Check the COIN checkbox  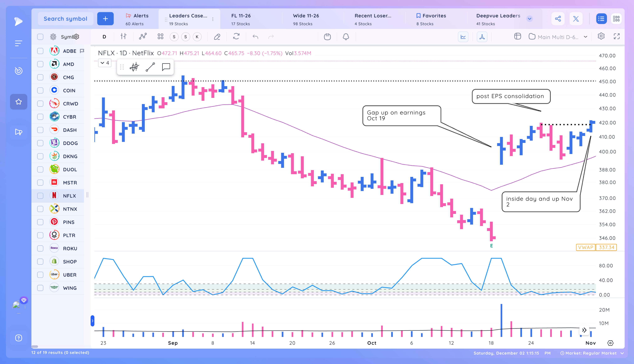tap(40, 91)
